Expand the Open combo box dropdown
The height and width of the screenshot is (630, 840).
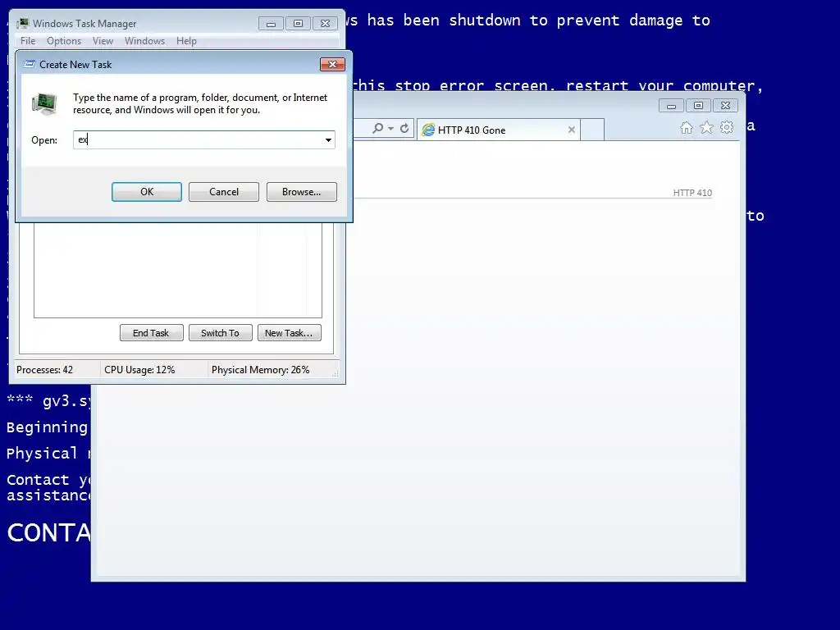tap(328, 139)
